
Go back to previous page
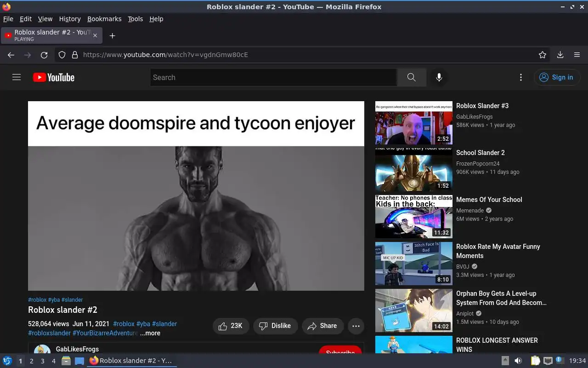[x=11, y=55]
